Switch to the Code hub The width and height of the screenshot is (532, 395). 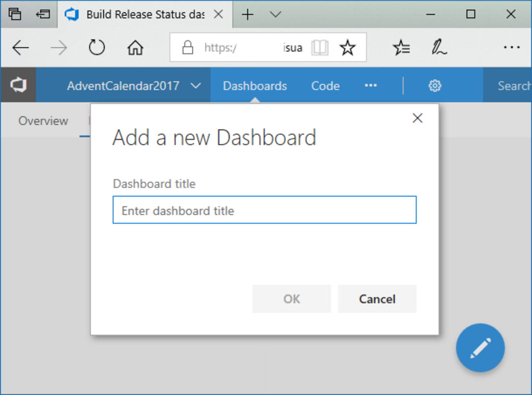pos(325,86)
